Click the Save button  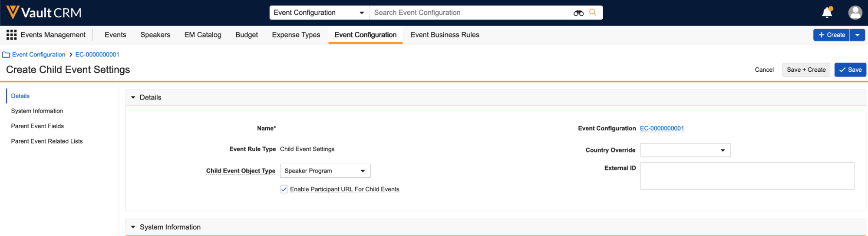click(x=850, y=70)
